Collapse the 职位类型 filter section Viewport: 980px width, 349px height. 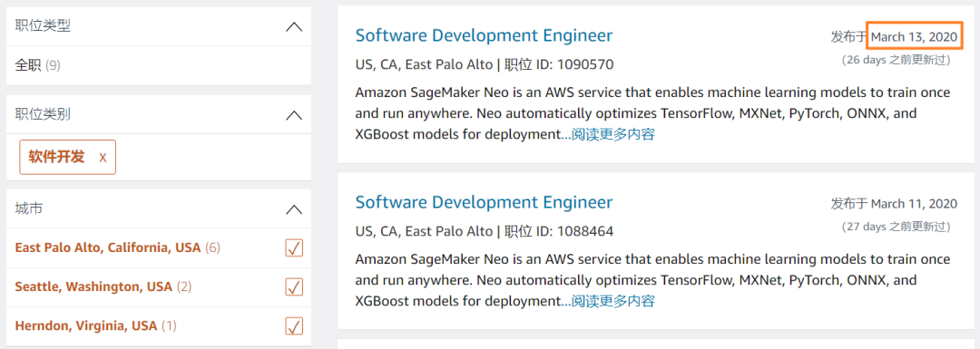coord(294,27)
